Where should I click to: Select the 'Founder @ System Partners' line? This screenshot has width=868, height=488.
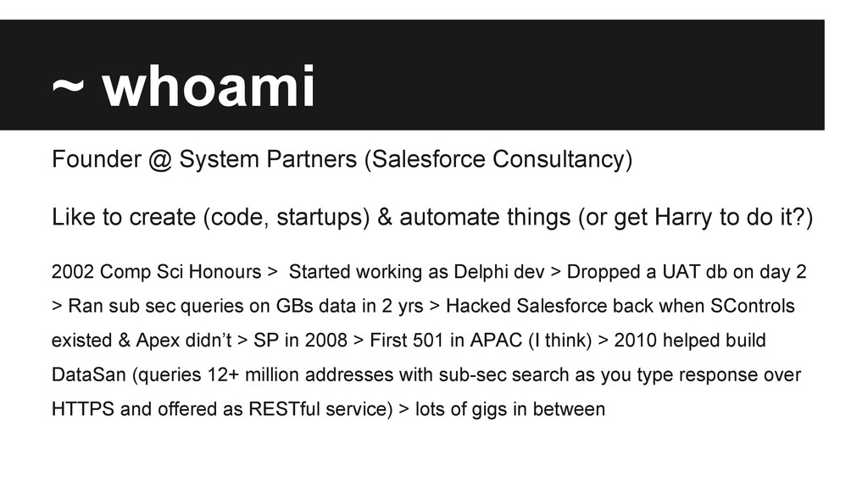pyautogui.click(x=204, y=159)
